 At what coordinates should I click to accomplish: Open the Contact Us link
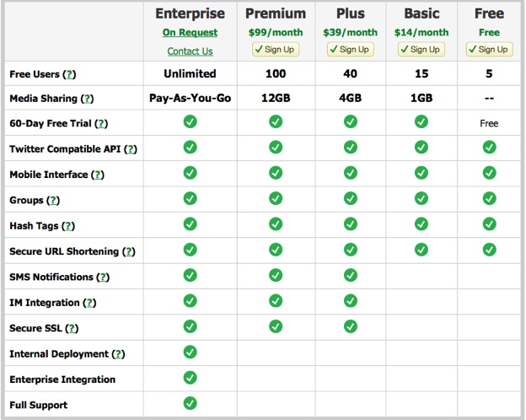[190, 51]
